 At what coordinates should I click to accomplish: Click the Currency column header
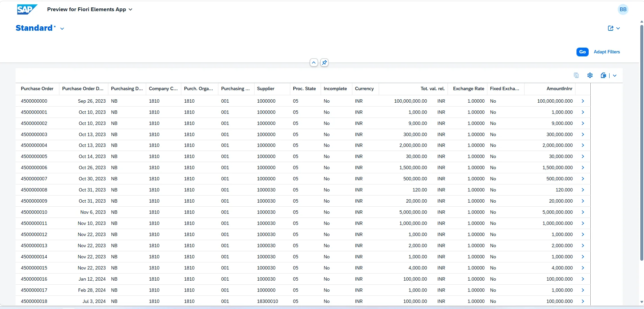point(366,88)
